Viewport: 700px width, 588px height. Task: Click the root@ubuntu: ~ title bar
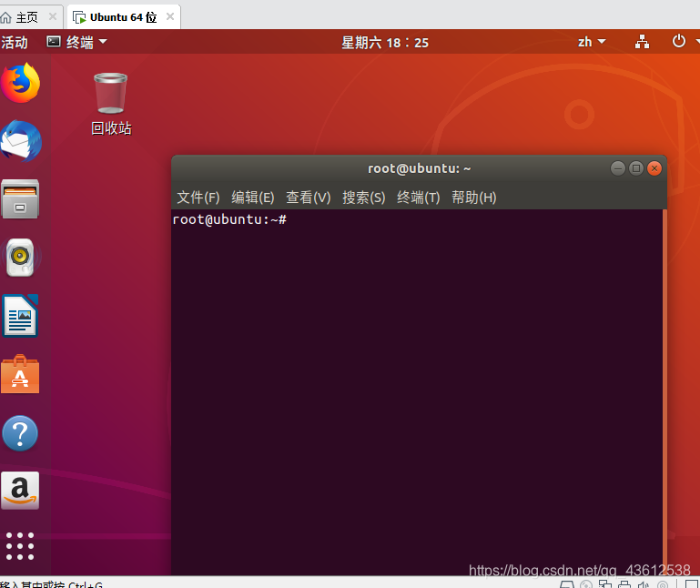420,168
